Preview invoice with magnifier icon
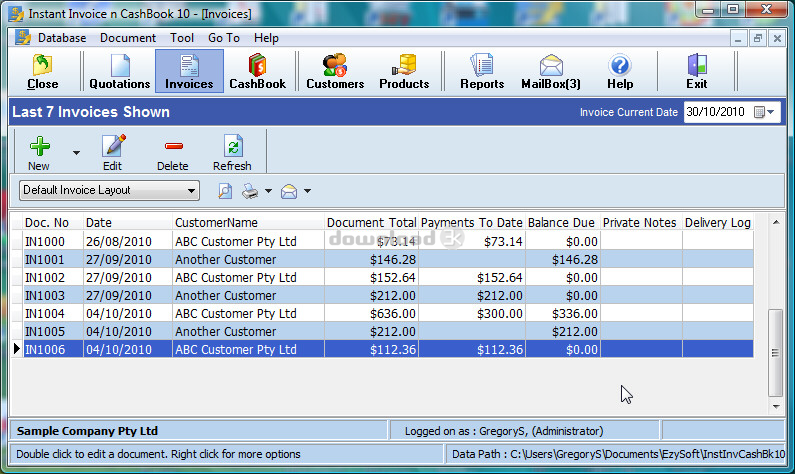Image resolution: width=795 pixels, height=474 pixels. (225, 191)
